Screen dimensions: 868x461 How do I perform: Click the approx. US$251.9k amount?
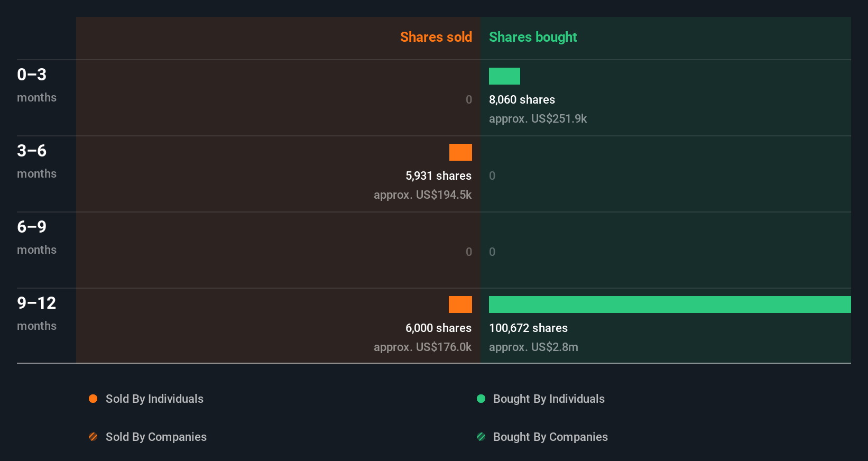(x=538, y=119)
